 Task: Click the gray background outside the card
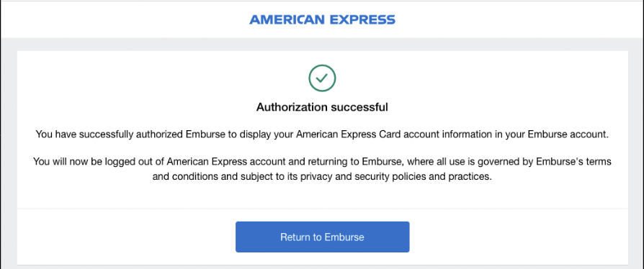point(8,156)
